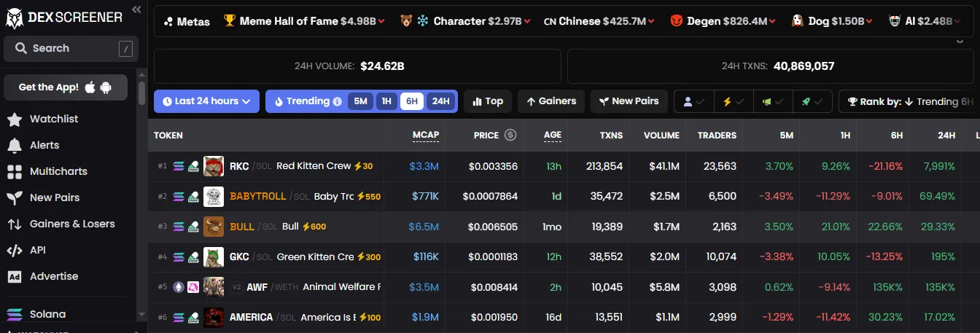
Task: Click the boost 550 badge on BABYTROLL
Action: pyautogui.click(x=368, y=197)
